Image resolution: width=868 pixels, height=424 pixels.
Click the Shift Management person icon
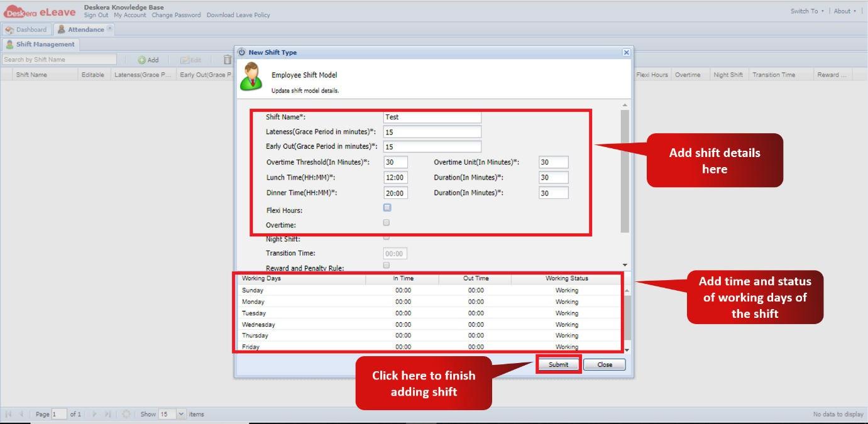[9, 44]
